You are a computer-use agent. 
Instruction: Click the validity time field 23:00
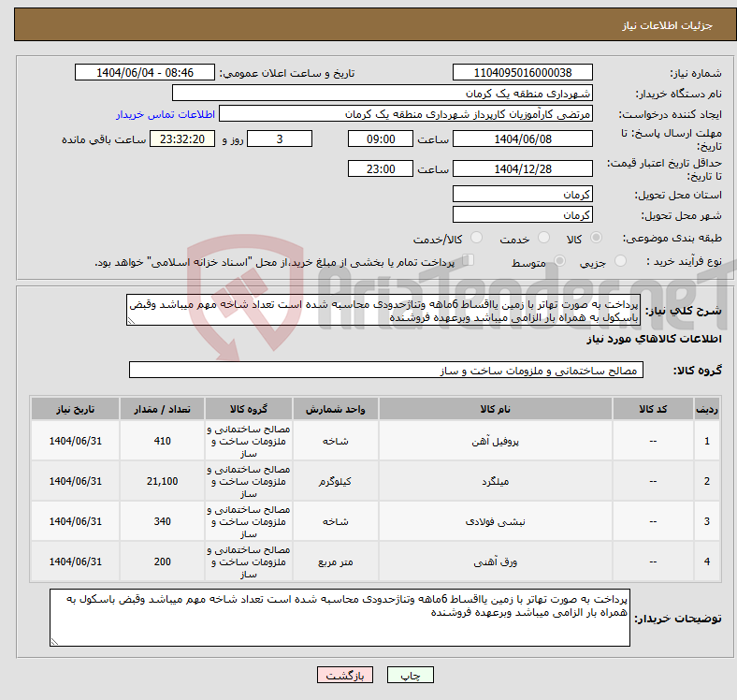pyautogui.click(x=381, y=168)
